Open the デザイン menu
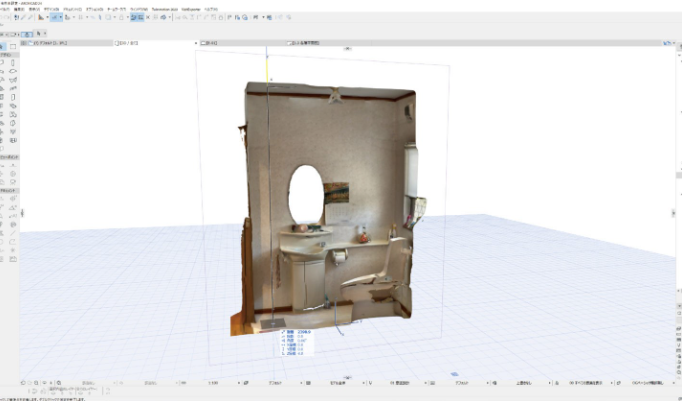The height and width of the screenshot is (401, 682). [51, 9]
